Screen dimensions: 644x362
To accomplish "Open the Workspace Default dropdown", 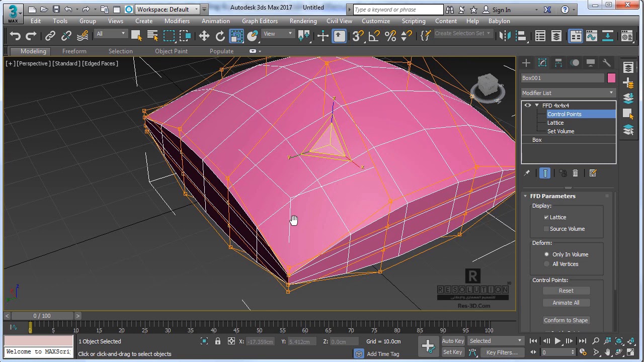I will click(167, 9).
